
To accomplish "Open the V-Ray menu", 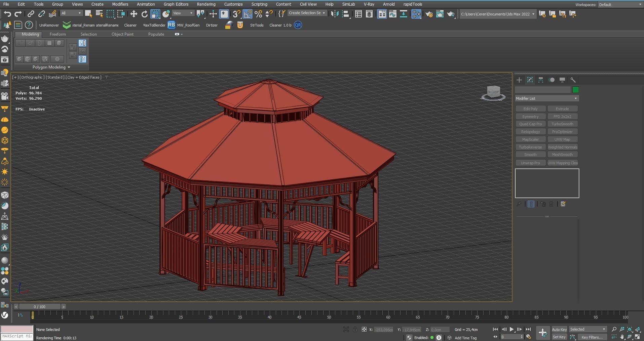I will pos(369,4).
